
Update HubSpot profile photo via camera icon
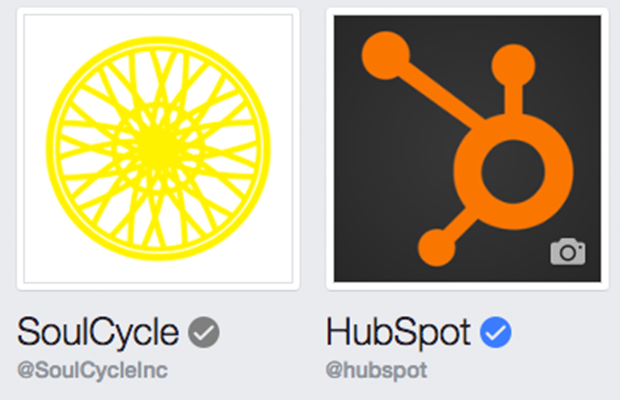point(568,251)
